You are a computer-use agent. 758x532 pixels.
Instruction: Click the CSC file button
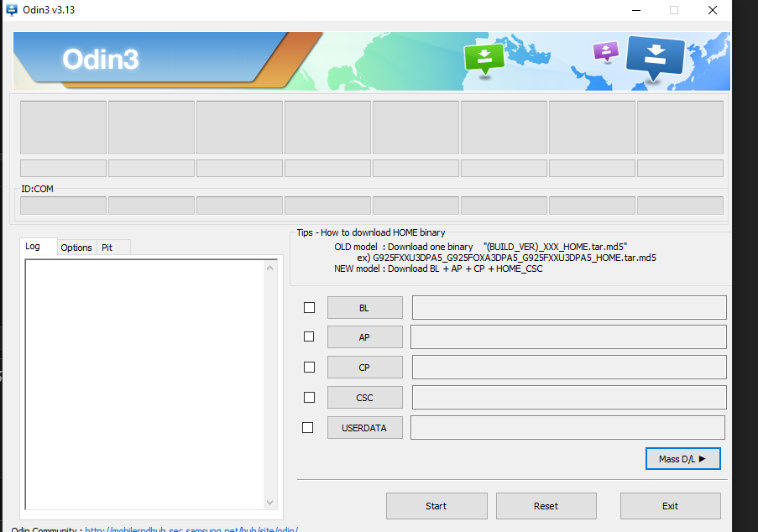(365, 398)
